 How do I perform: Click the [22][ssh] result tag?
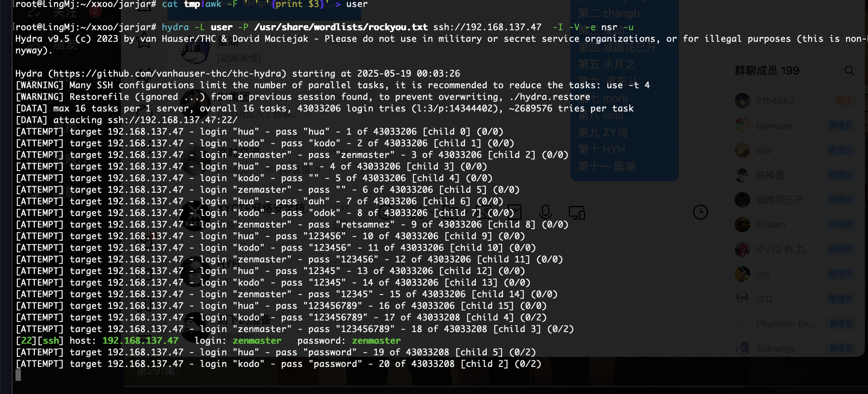(x=40, y=341)
